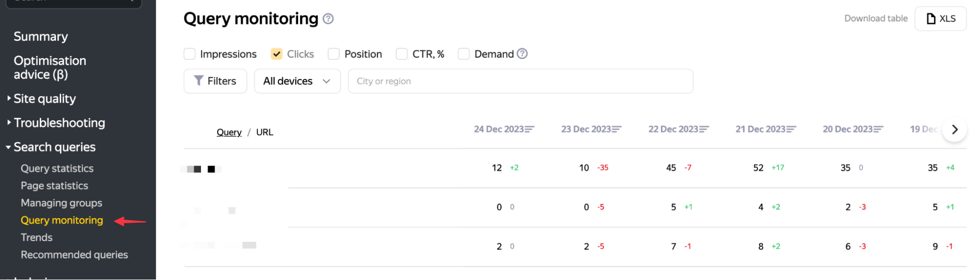The width and height of the screenshot is (980, 280).
Task: Click the Demand help question icon
Action: coord(522,54)
